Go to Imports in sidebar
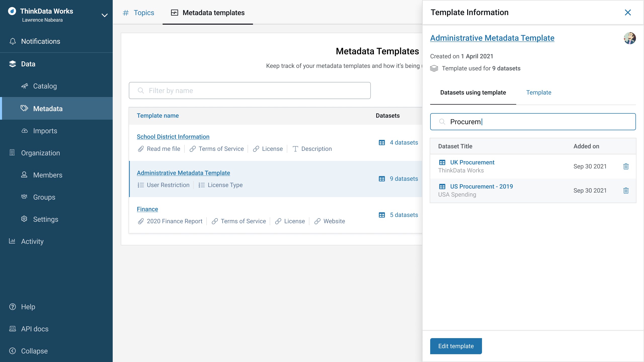This screenshot has height=362, width=644. click(x=45, y=131)
